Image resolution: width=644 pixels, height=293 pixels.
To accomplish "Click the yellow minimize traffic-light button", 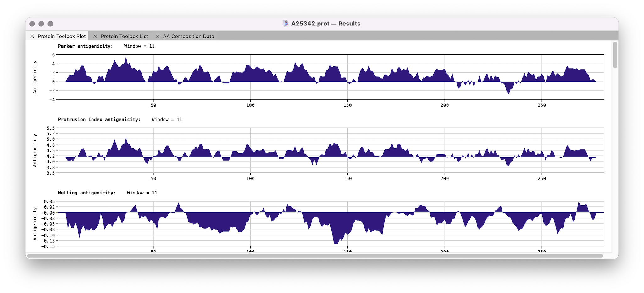I will click(x=41, y=23).
